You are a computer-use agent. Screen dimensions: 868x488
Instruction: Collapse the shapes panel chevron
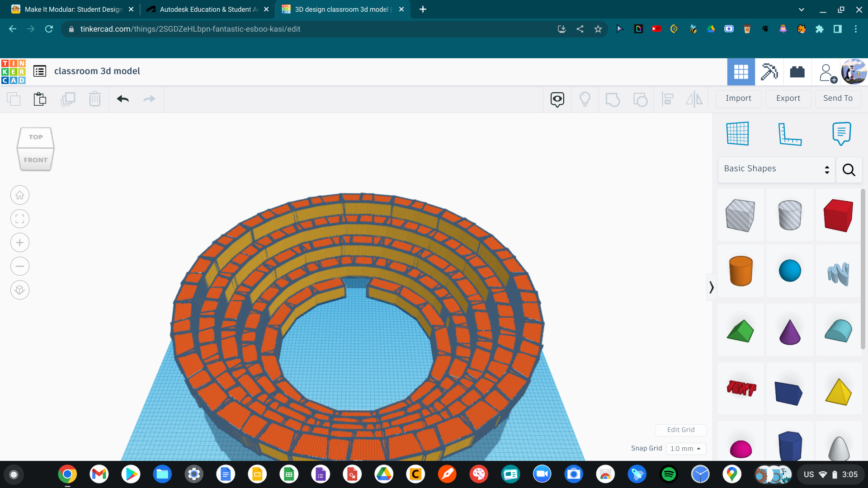pos(711,287)
